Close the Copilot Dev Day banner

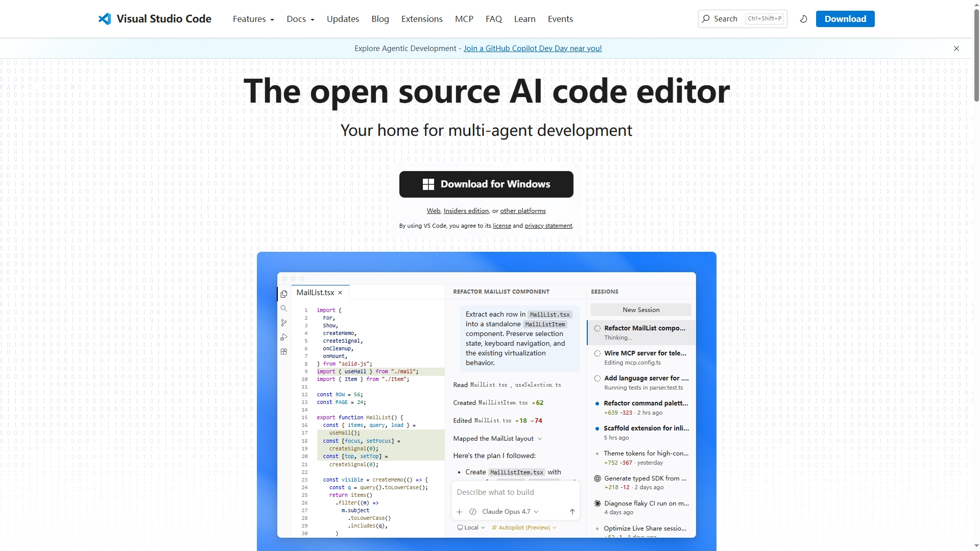click(957, 49)
